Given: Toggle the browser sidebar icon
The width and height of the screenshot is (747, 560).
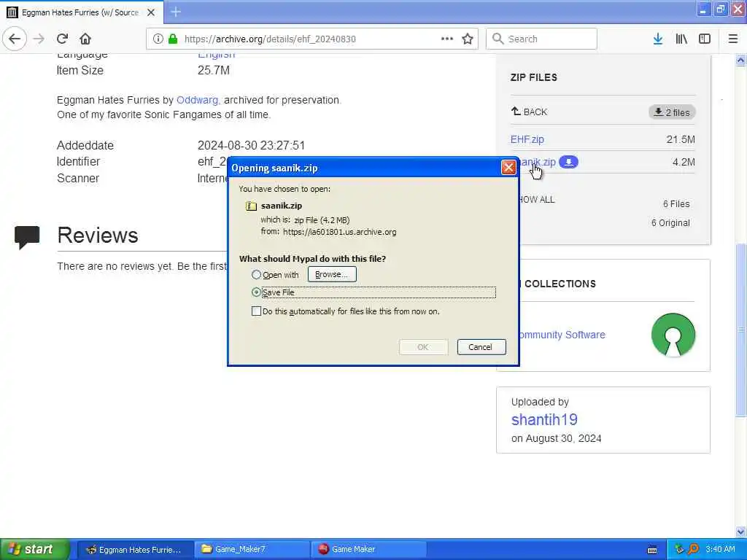Looking at the screenshot, I should (705, 39).
